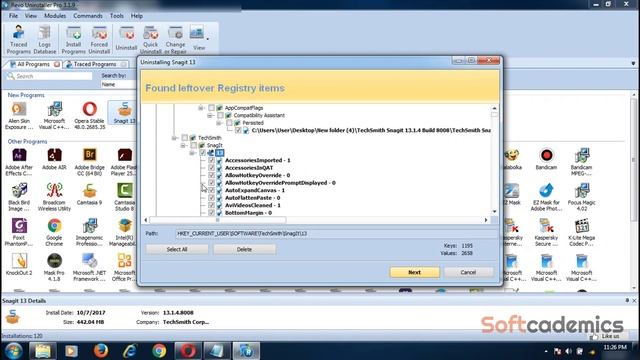
Task: Select Camtasia 9 program icon
Action: pos(89,194)
